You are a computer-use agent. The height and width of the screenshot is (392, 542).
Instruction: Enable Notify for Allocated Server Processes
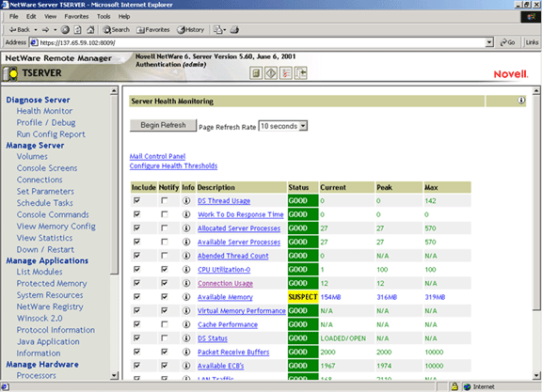(165, 227)
